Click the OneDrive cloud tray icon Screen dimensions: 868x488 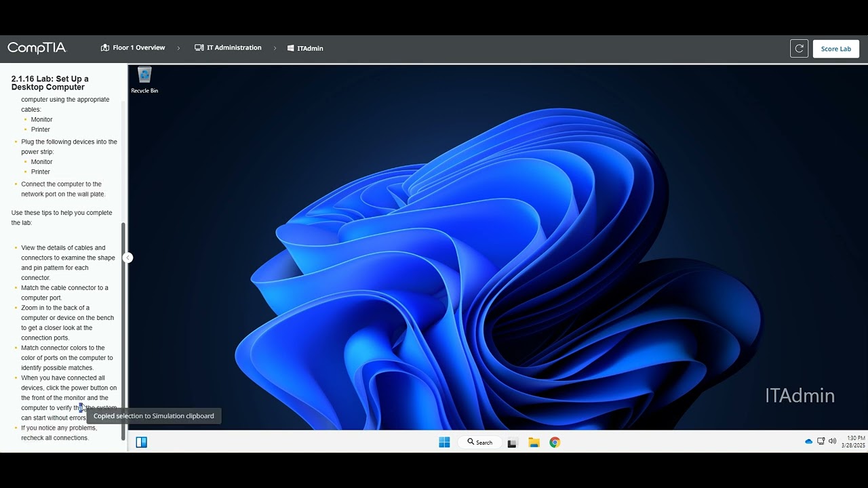[x=808, y=441]
